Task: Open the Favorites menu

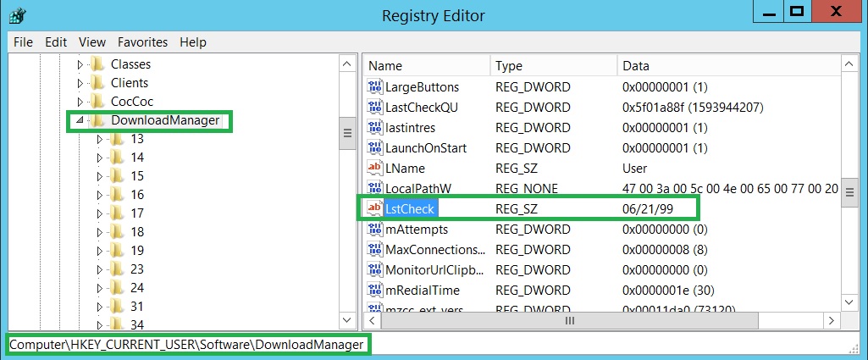Action: click(x=142, y=42)
